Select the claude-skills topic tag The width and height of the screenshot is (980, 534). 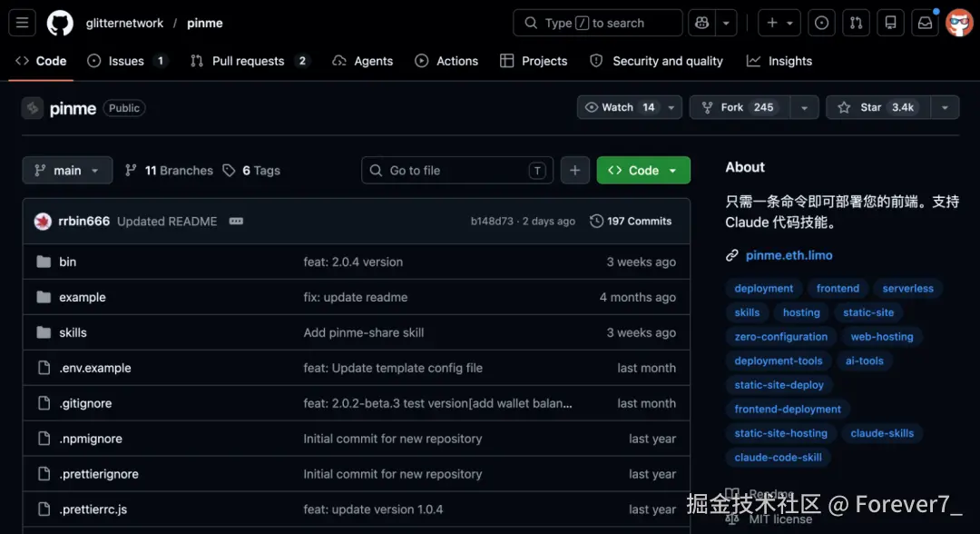882,433
